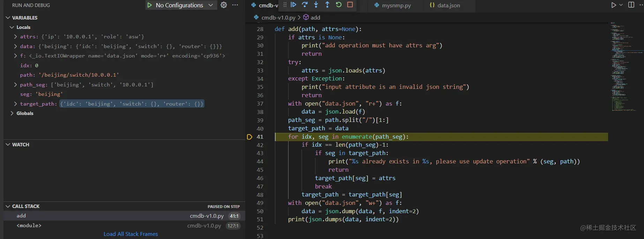Collapse the CALL STACK section
Viewport: 644px width, 239px height.
(x=8, y=206)
